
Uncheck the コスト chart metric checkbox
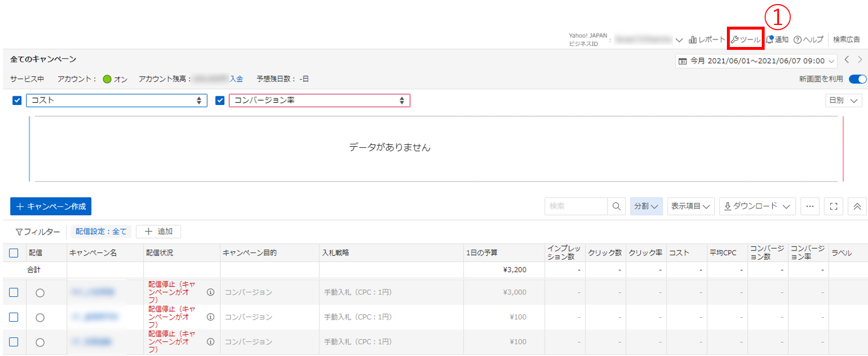click(17, 100)
